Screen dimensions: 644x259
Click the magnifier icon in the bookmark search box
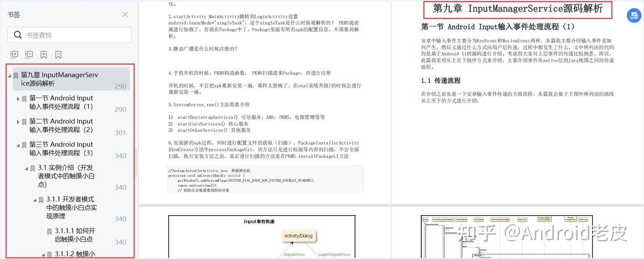pos(17,35)
